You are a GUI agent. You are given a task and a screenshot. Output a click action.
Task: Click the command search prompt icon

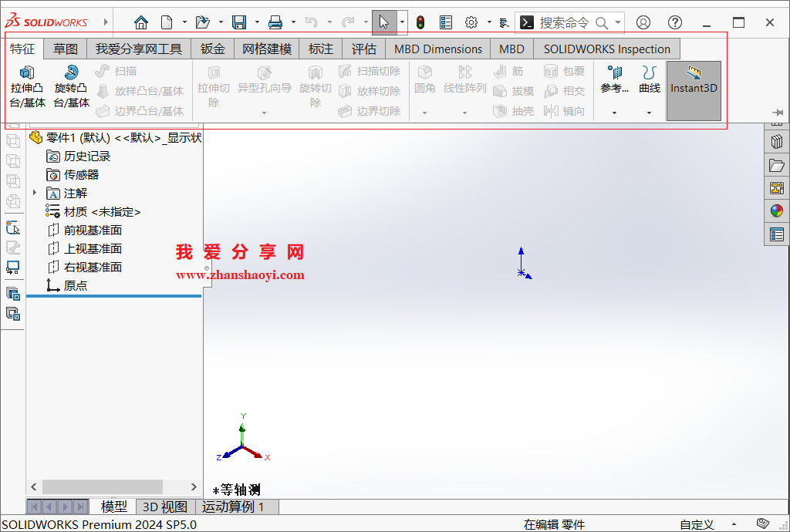pyautogui.click(x=526, y=22)
